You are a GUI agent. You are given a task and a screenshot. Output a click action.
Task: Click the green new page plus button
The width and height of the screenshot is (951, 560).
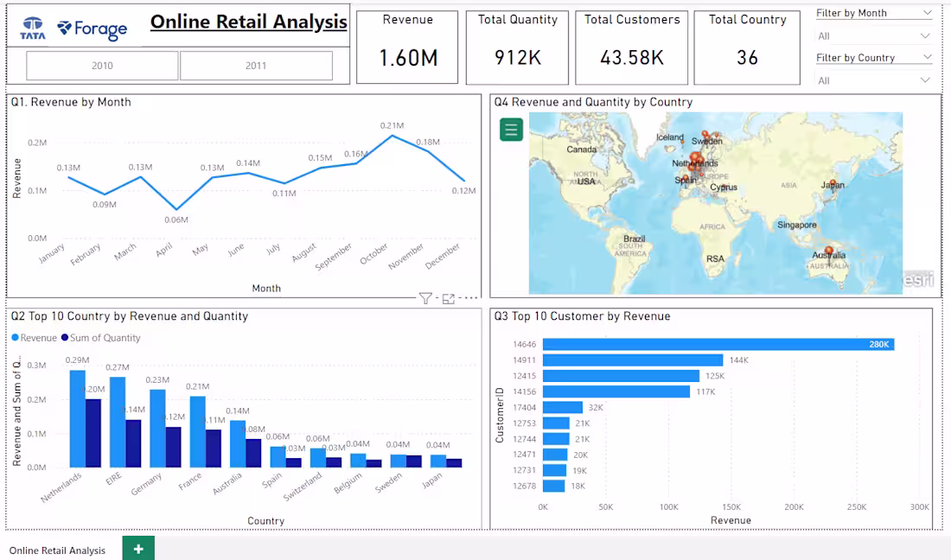coord(137,548)
